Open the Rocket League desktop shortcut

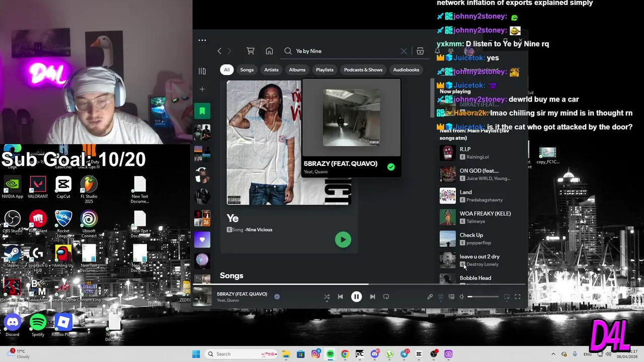tap(63, 224)
